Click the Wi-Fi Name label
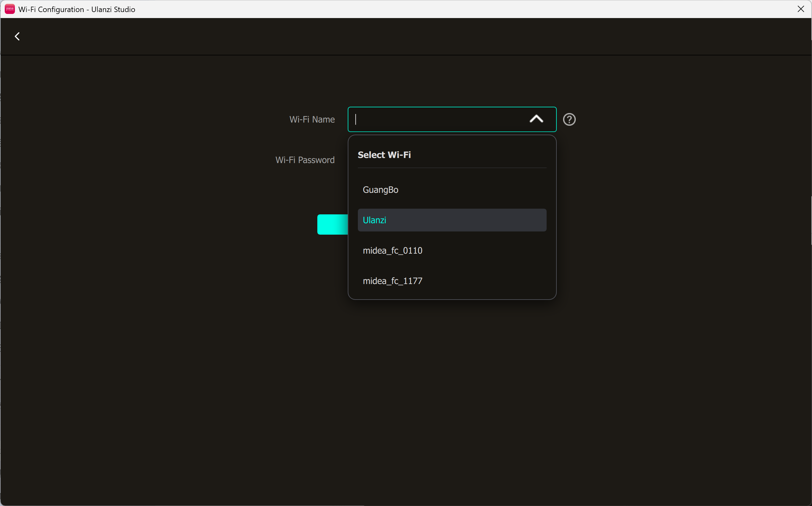 (x=312, y=119)
